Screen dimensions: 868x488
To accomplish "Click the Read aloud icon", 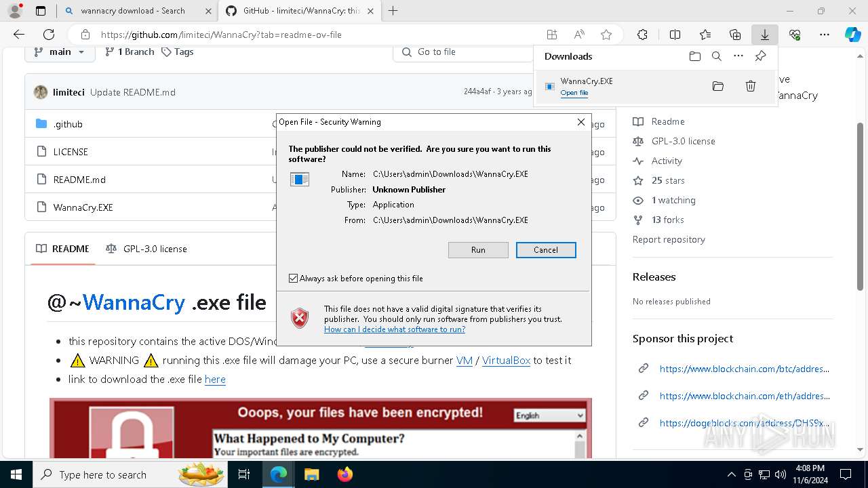I will pos(579,35).
